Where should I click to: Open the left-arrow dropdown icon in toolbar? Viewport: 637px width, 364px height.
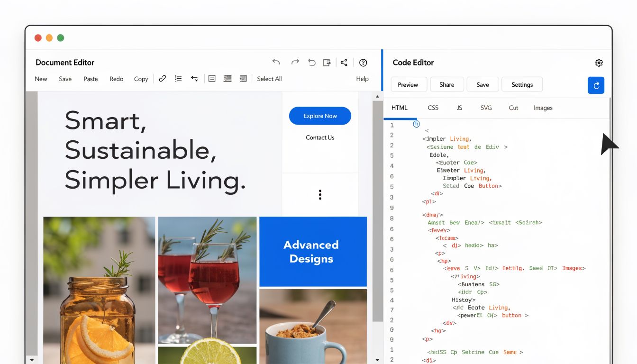pyautogui.click(x=194, y=79)
